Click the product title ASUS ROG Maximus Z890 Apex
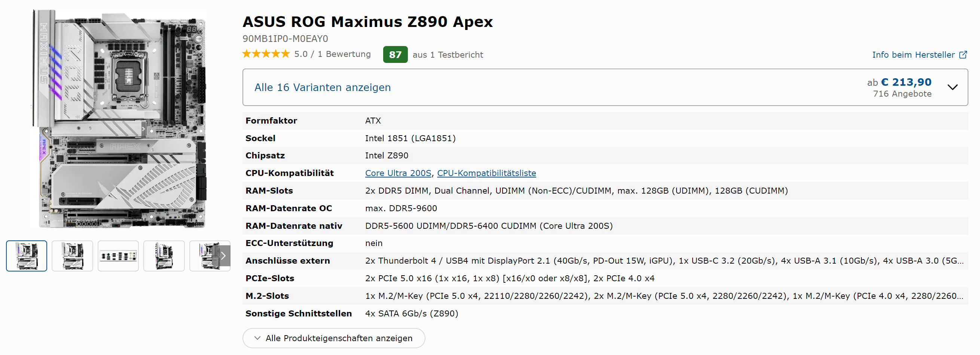 (367, 22)
